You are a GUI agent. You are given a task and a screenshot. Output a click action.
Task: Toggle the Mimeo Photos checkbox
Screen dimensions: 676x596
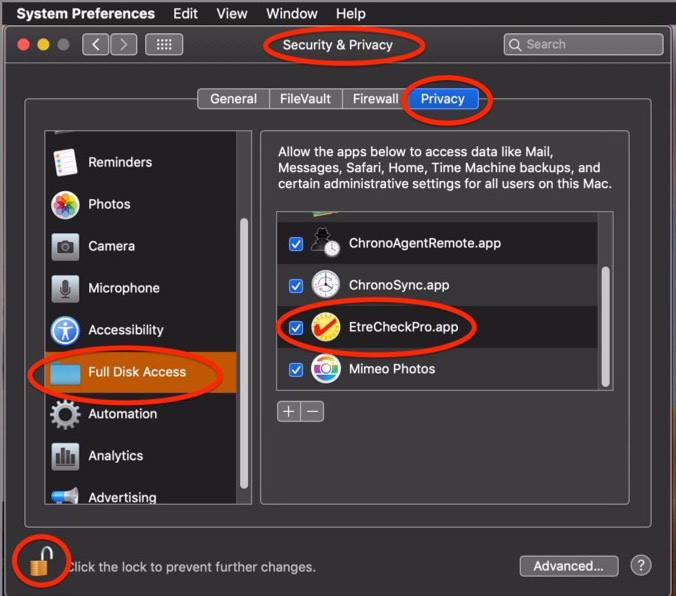click(296, 370)
